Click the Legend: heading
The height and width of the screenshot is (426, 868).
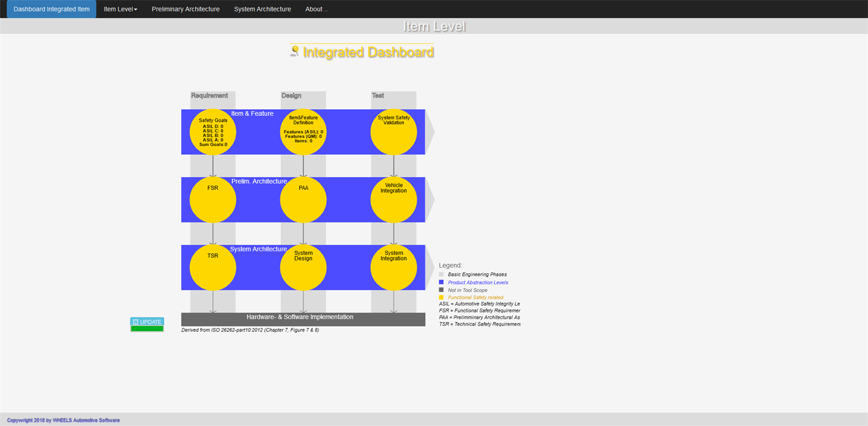(x=450, y=265)
